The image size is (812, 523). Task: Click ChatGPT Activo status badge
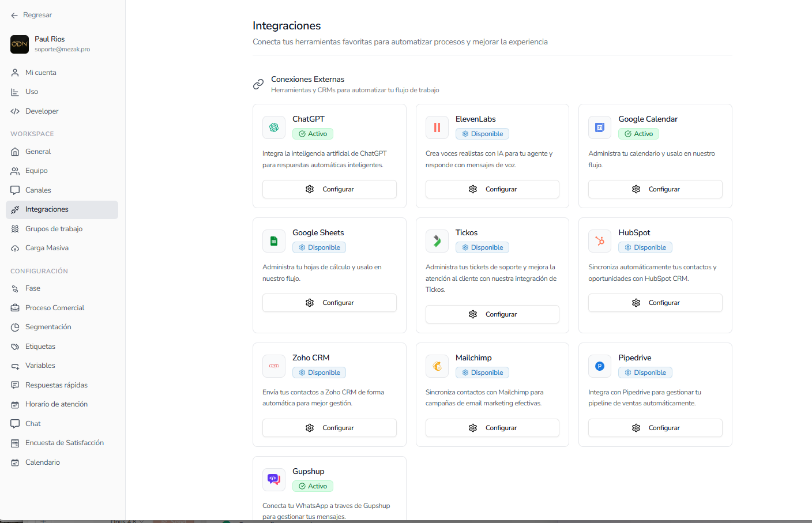click(313, 134)
